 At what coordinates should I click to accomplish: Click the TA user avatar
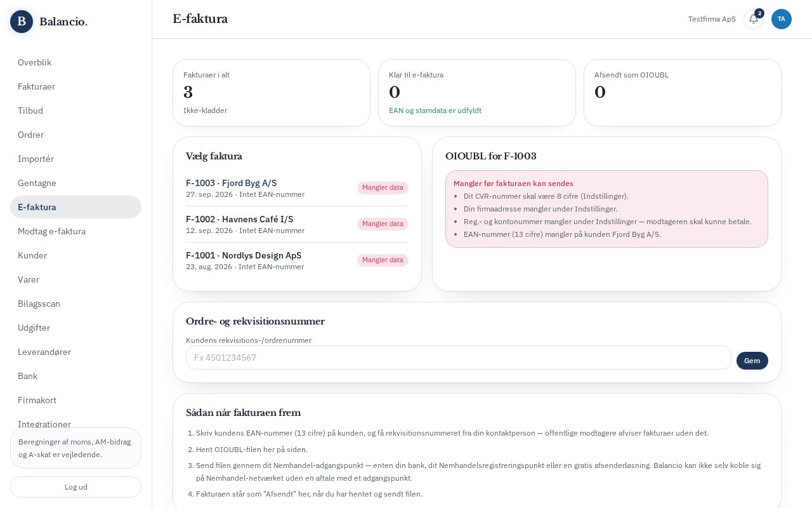782,19
